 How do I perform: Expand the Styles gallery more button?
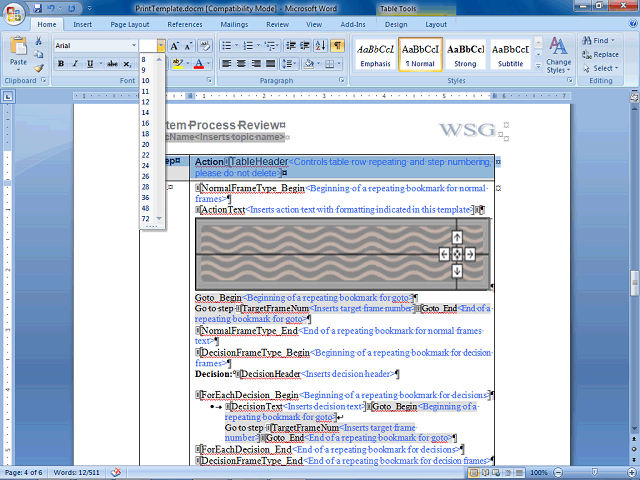point(538,65)
